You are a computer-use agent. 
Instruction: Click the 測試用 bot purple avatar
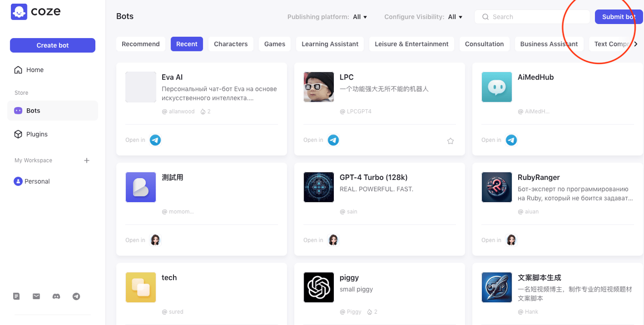pyautogui.click(x=140, y=187)
